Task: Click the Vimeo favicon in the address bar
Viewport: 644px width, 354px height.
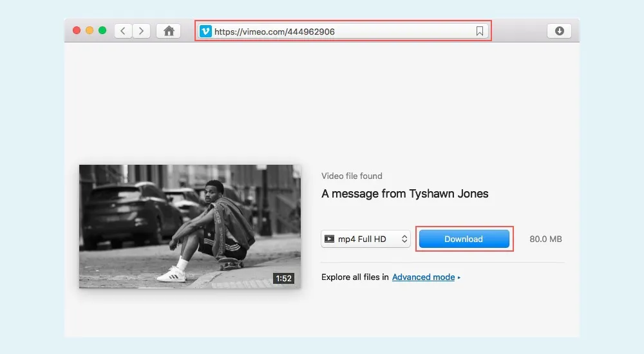Action: coord(206,32)
